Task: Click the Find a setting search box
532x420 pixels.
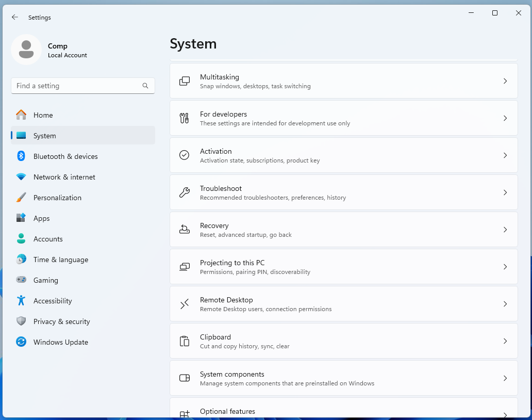Action: pos(83,86)
